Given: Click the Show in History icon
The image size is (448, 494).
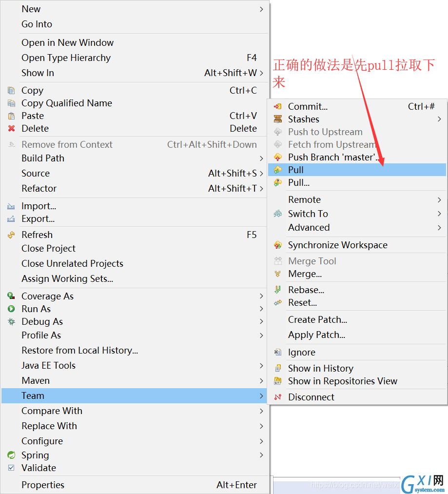Looking at the screenshot, I should coord(278,368).
